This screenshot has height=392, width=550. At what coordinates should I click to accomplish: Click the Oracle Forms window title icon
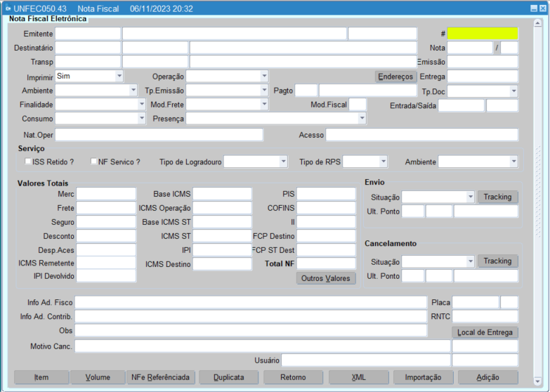8,8
